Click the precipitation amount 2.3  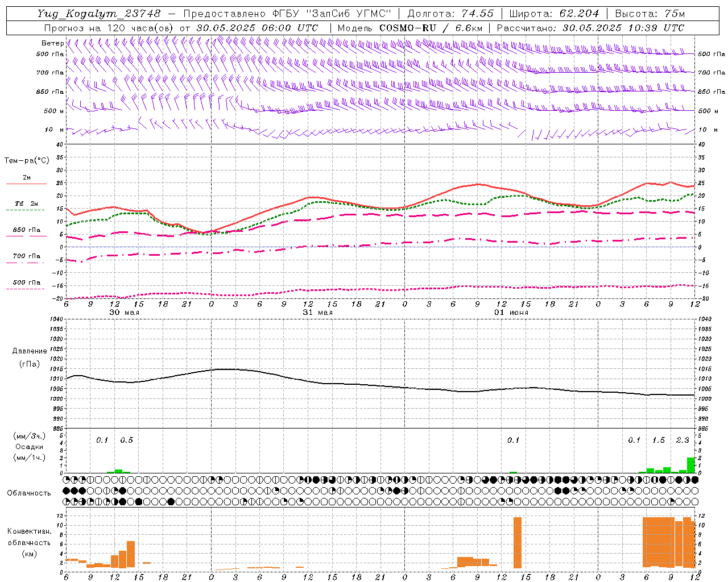click(x=682, y=440)
